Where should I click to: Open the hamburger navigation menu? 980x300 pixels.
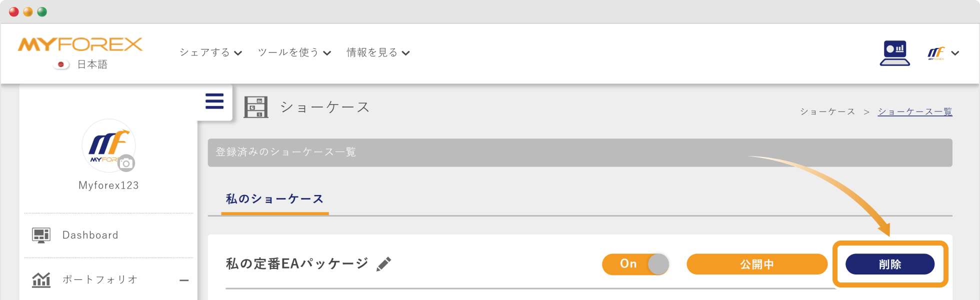(x=214, y=101)
